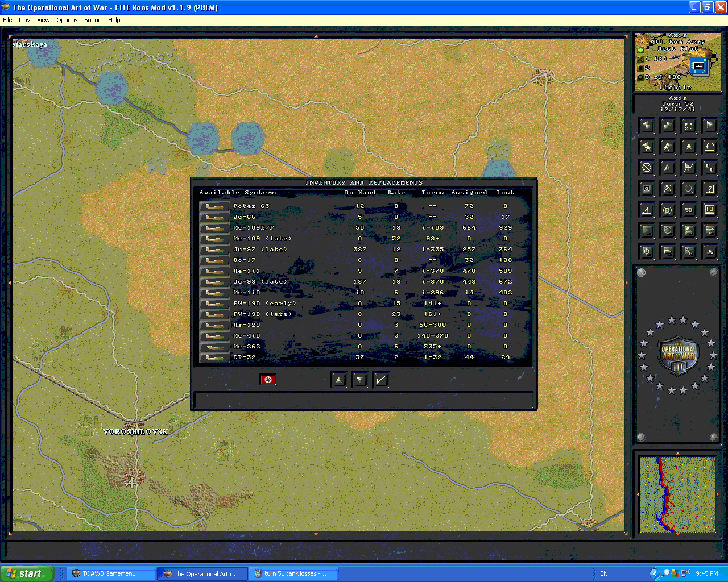
Task: Click the aircraft button for CR-32
Action: [x=214, y=357]
